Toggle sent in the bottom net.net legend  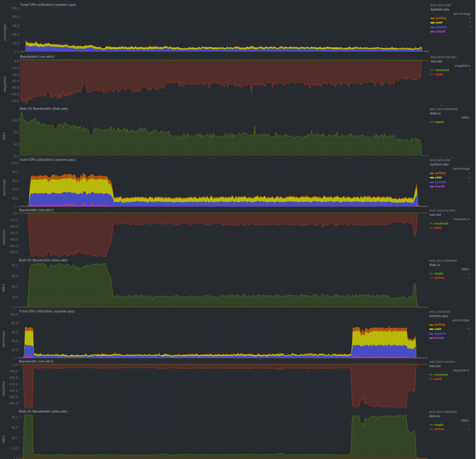point(438,379)
